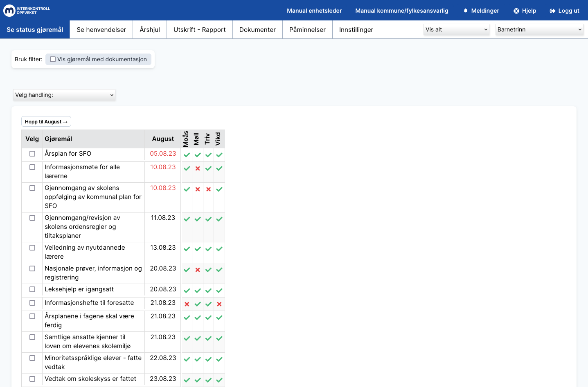Select the Informasjonsmøte for alle lærerne checkbox
The width and height of the screenshot is (588, 387).
tap(32, 167)
